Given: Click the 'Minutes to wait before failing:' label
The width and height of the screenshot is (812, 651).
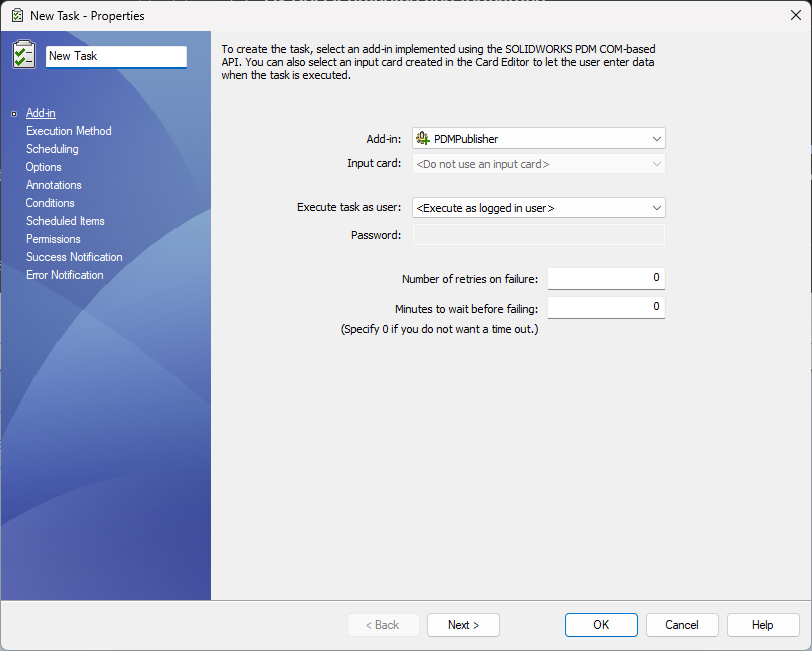Looking at the screenshot, I should click(467, 309).
